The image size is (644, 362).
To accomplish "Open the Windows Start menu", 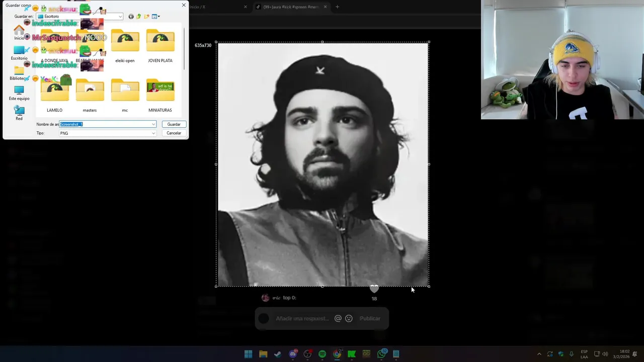I will pos(248,354).
